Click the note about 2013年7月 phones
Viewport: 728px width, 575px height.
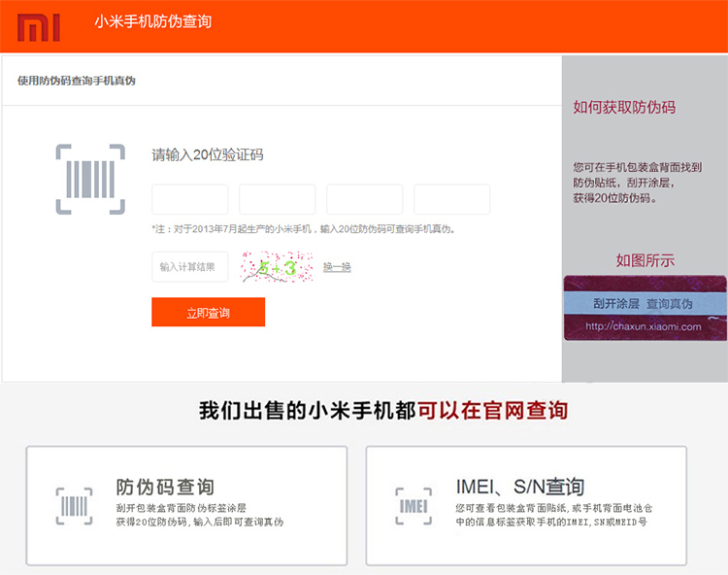(x=303, y=229)
